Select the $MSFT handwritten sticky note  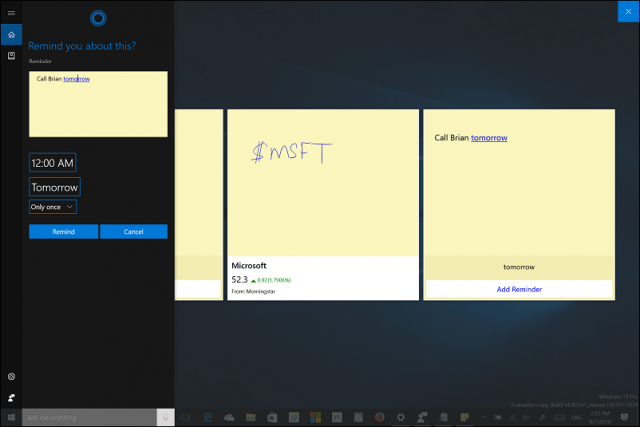click(x=323, y=182)
